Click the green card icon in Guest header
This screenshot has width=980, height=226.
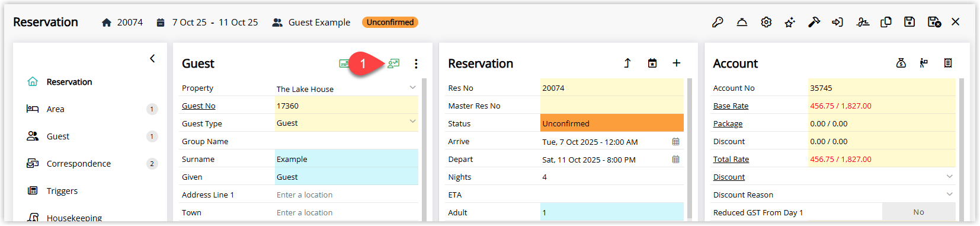pyautogui.click(x=344, y=63)
